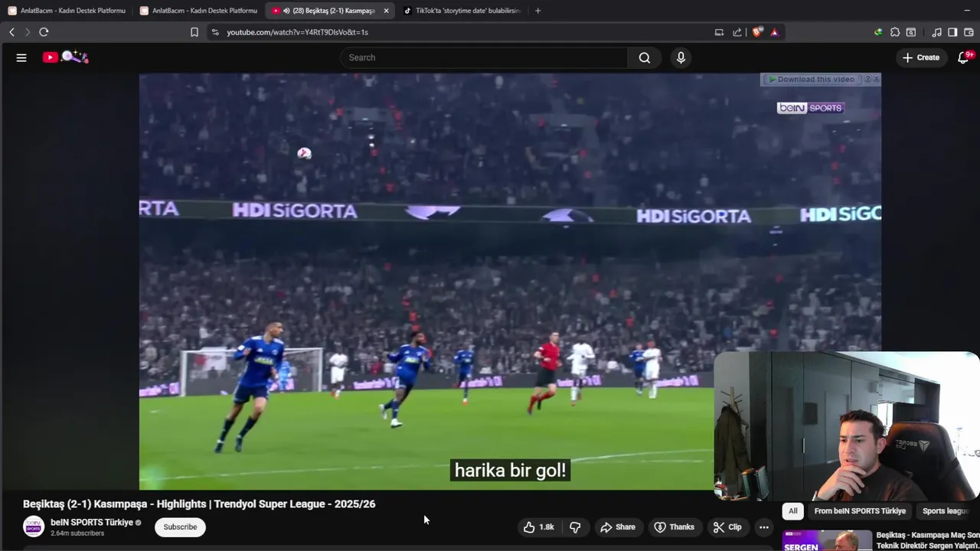Open the beIN SPORTS channel avatar
This screenshot has height=551, width=980.
34,527
